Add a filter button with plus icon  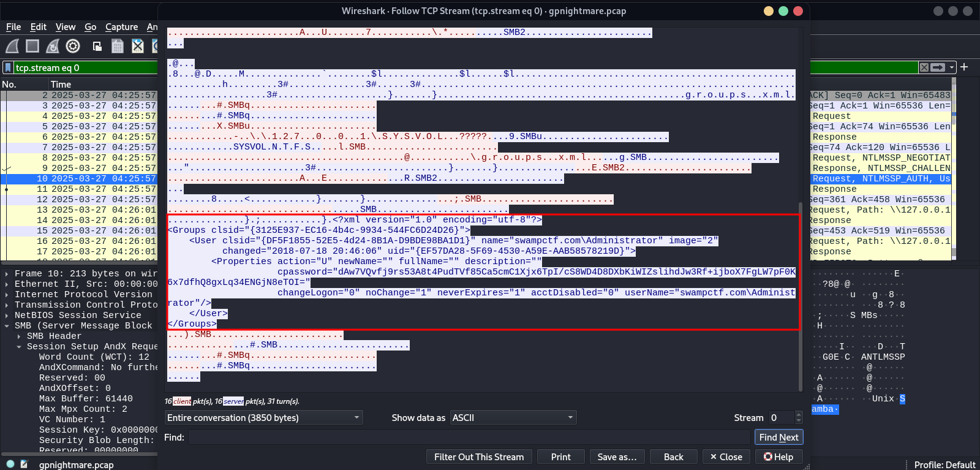(964, 67)
